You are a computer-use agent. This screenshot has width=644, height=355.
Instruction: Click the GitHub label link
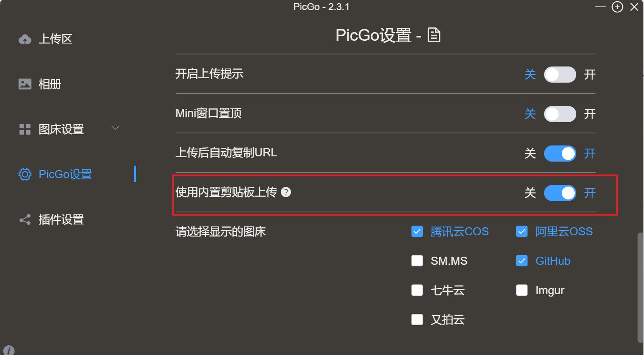[553, 261]
